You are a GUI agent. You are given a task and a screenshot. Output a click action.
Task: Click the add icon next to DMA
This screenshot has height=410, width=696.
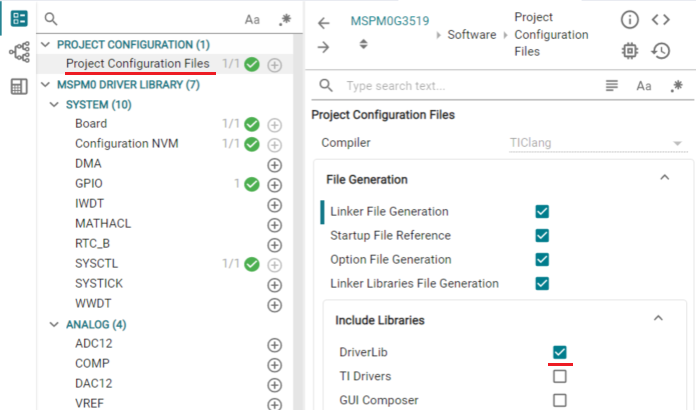click(x=274, y=164)
